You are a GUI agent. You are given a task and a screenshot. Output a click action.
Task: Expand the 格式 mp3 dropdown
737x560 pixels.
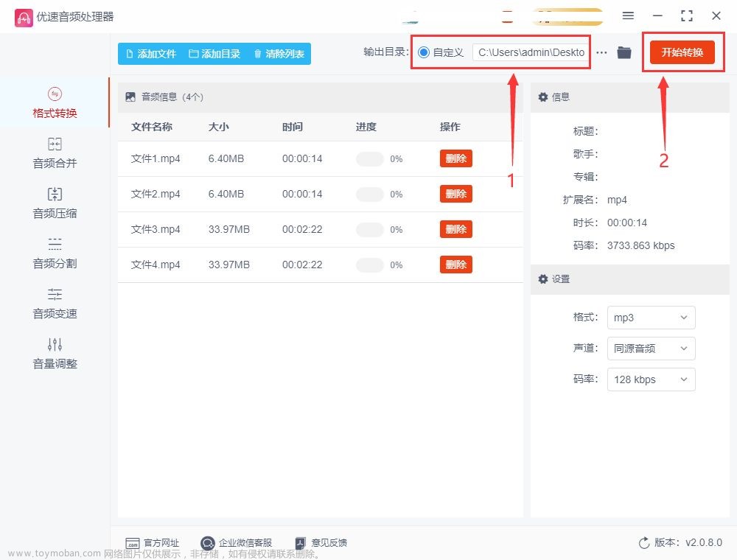click(651, 318)
